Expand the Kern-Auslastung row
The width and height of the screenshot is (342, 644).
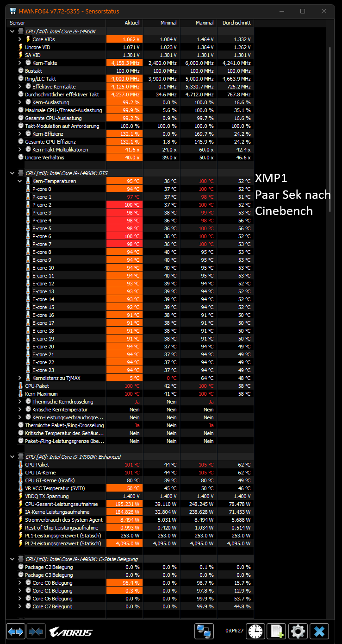click(20, 102)
